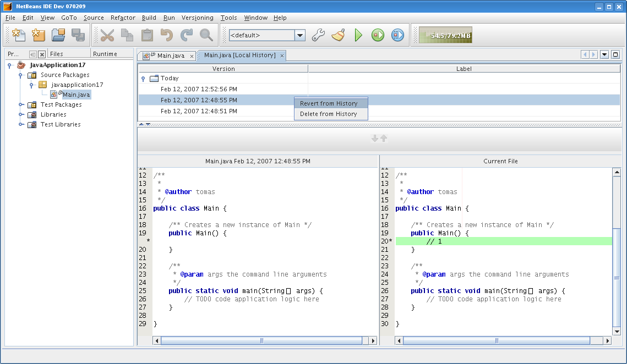
Task: Click the Current File vertical scrollbar down arrow
Action: (x=617, y=332)
